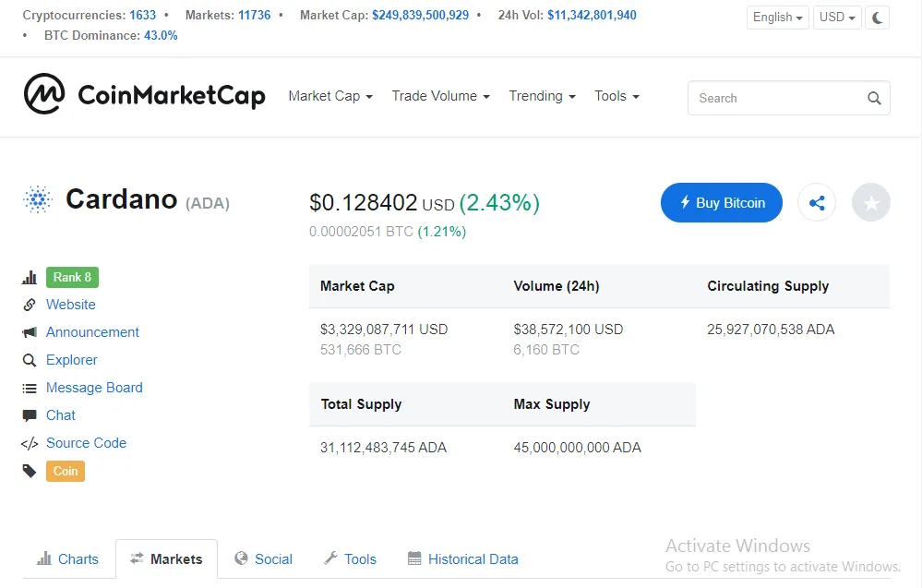Click the chain link icon beside Website
The width and height of the screenshot is (922, 588).
30,305
